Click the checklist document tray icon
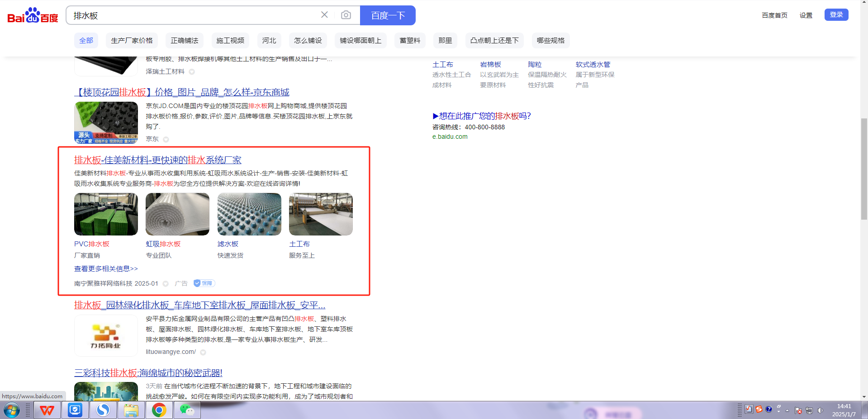 [749, 409]
